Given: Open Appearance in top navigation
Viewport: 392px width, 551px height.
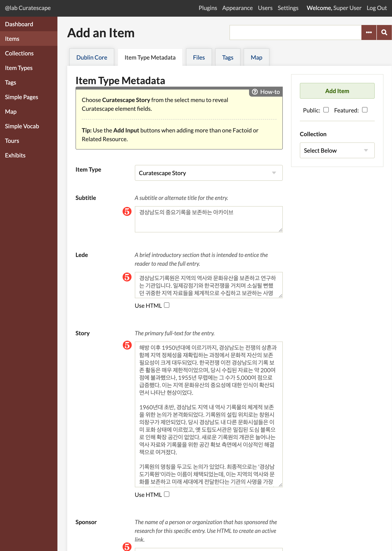Looking at the screenshot, I should (237, 8).
